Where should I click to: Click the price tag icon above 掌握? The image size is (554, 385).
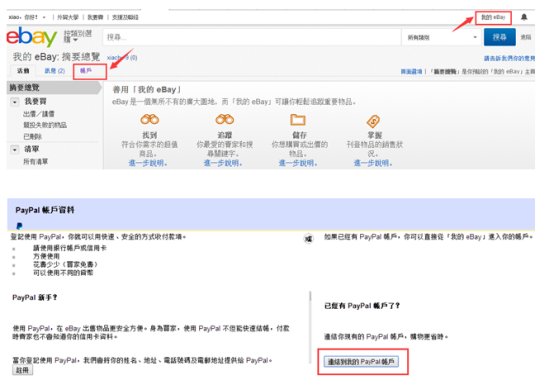(x=373, y=122)
